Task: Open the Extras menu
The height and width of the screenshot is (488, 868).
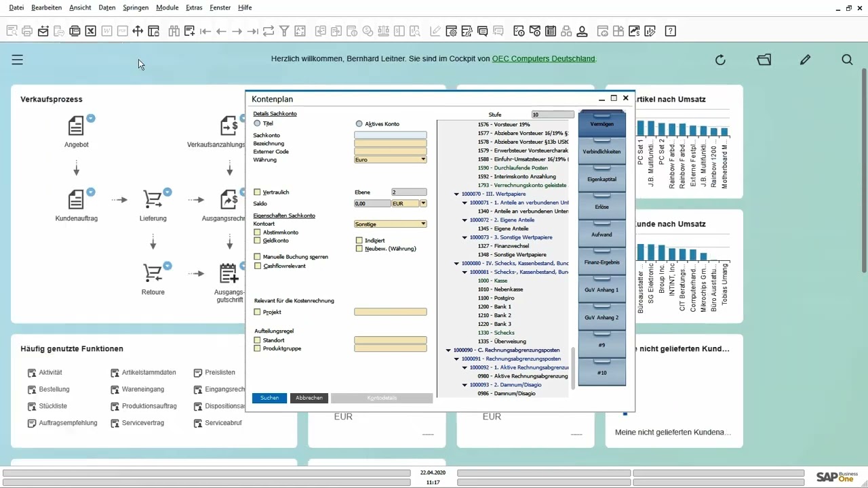Action: pos(194,7)
